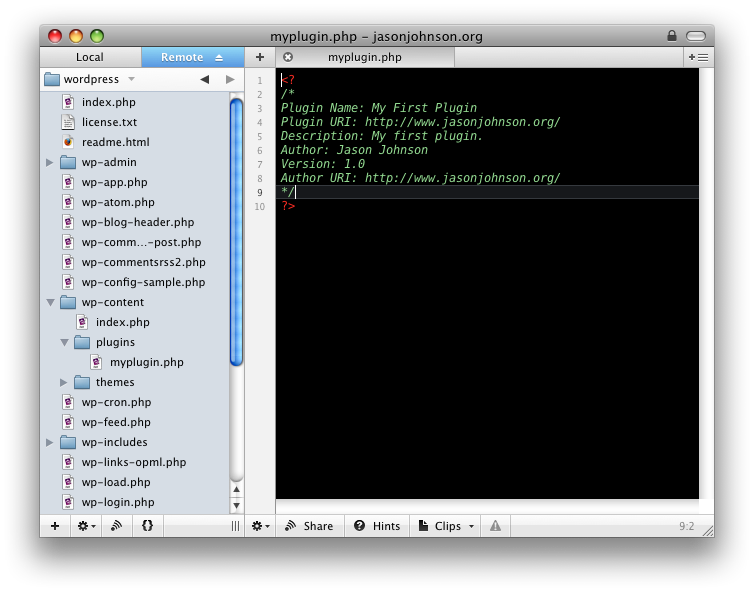Toggle the toolbar pill button in title bar
754x592 pixels.
pos(696,36)
